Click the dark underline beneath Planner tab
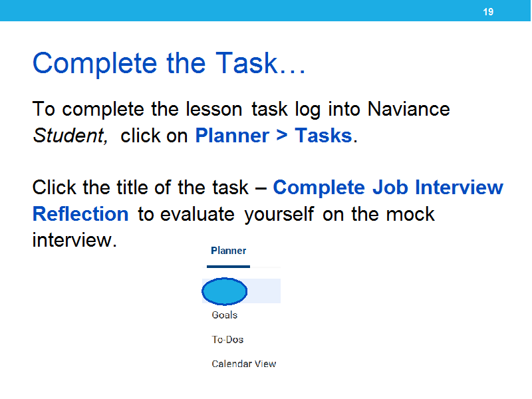 (x=228, y=267)
